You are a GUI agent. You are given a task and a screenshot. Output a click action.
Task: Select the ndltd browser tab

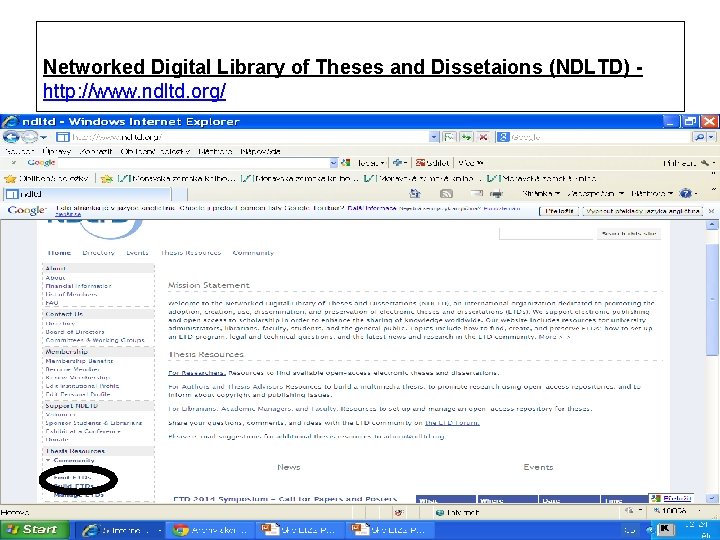(87, 194)
